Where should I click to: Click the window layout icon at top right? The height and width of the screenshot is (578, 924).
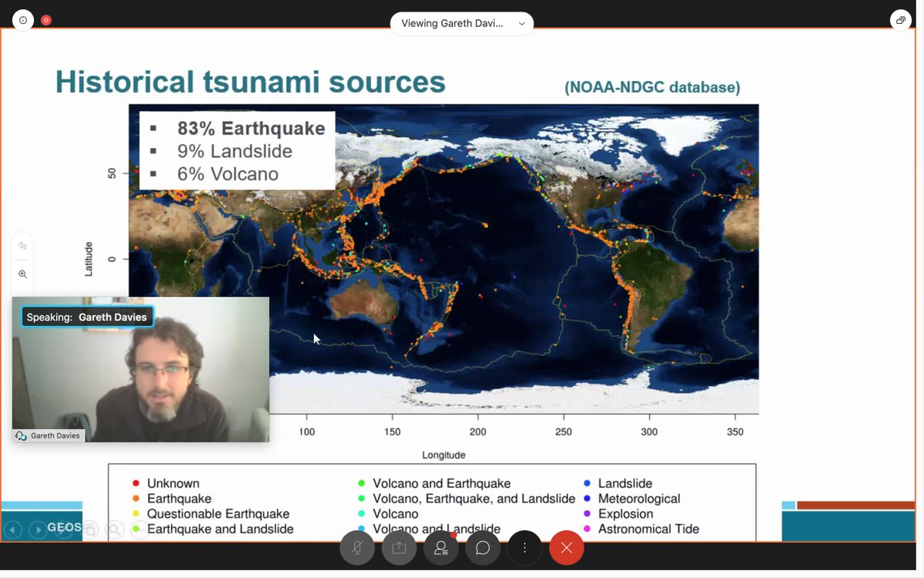coord(901,20)
